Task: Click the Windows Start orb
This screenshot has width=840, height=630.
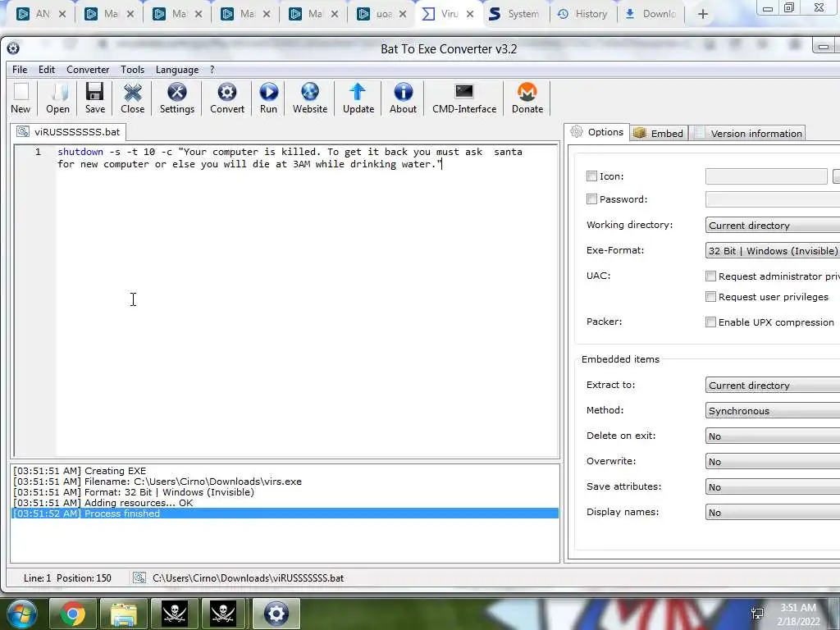Action: coord(21,613)
